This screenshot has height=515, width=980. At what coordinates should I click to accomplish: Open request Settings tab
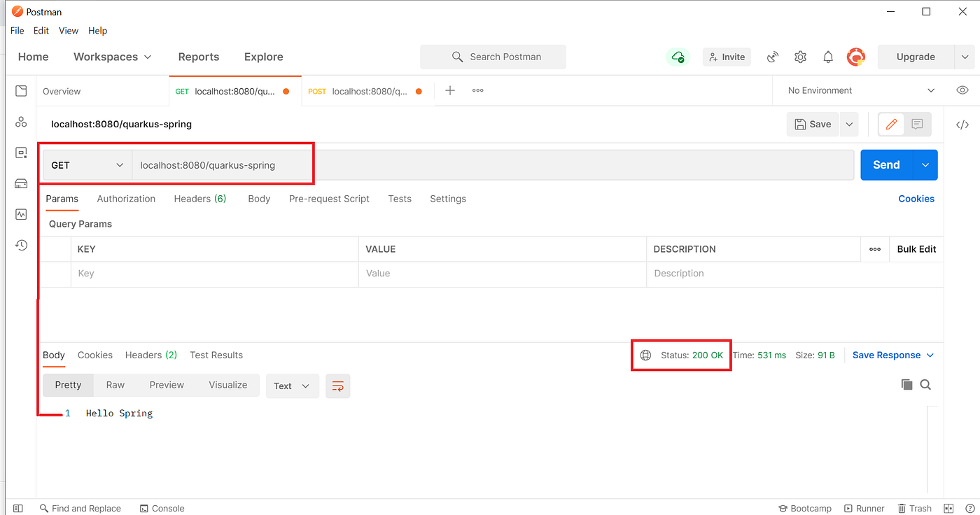(448, 199)
